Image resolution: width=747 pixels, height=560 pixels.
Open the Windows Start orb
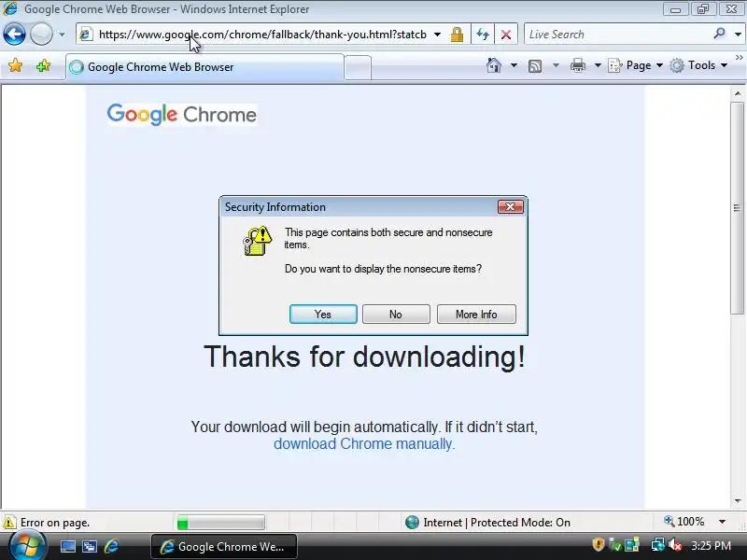click(x=28, y=546)
